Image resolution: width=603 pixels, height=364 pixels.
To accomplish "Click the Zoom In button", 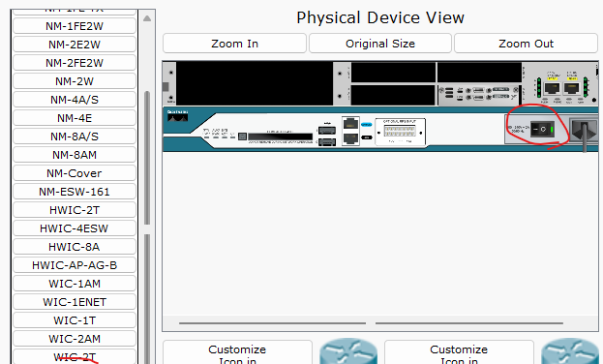I will pyautogui.click(x=234, y=44).
